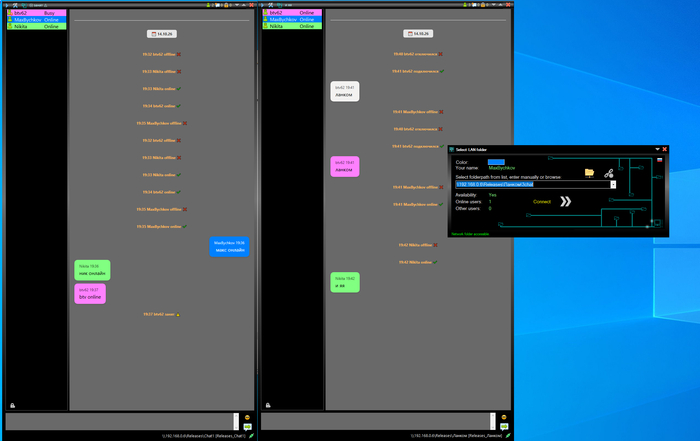Screen dimensions: 700x441
Task: Click right chat input box scrollbar
Action: pyautogui.click(x=492, y=421)
